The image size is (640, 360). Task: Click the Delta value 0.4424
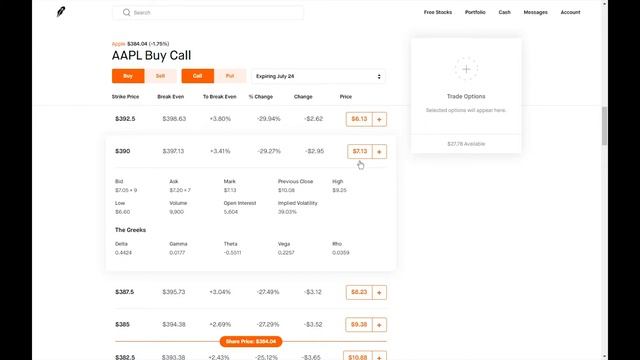tap(123, 253)
